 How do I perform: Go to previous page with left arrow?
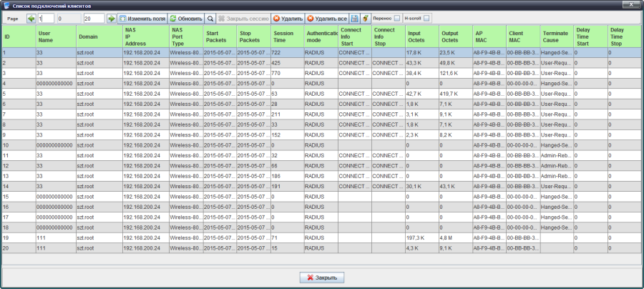click(31, 18)
